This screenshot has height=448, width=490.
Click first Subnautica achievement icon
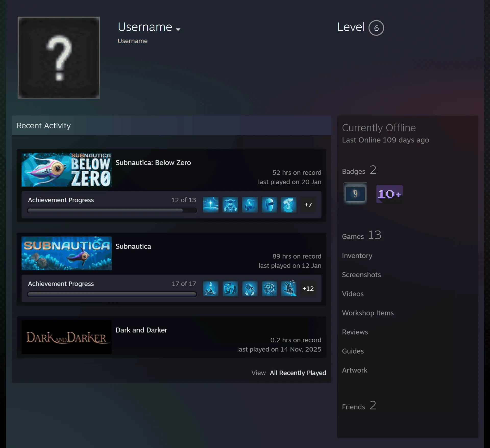pos(211,288)
